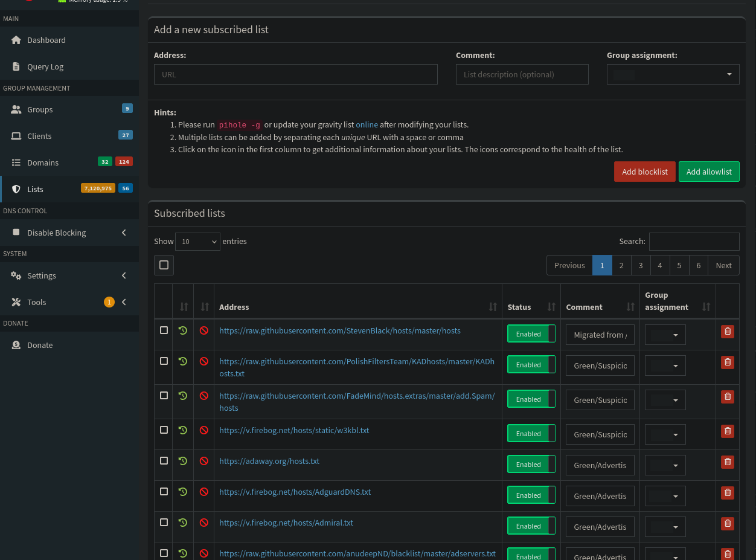Screen dimensions: 756x560
Task: Click blocklist type icon for Admiral.txt
Action: click(204, 523)
